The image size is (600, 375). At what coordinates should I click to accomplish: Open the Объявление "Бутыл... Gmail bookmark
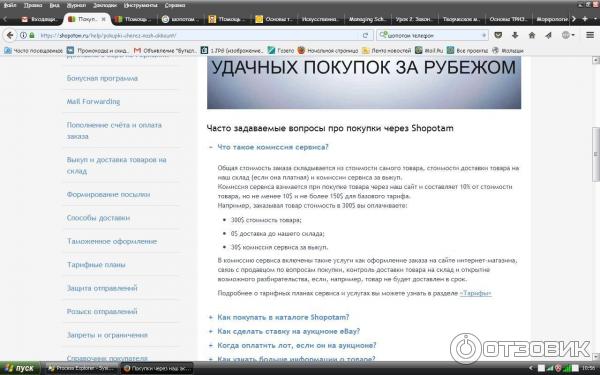pos(165,51)
